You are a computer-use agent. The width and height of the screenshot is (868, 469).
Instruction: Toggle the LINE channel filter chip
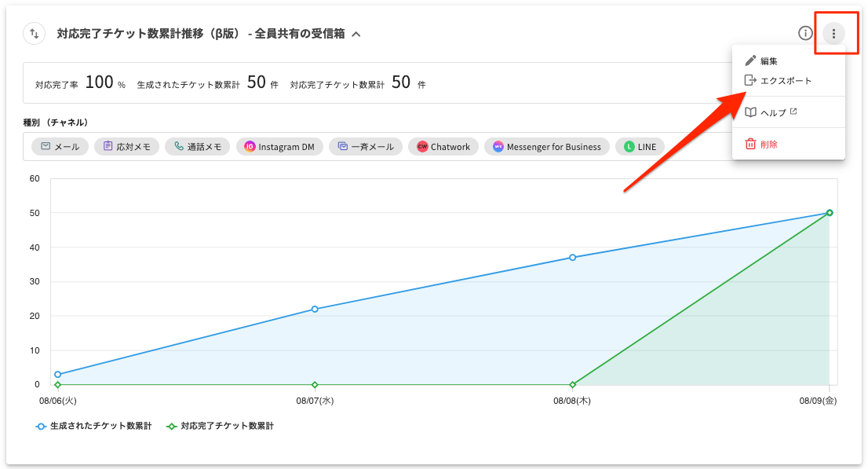(x=640, y=147)
